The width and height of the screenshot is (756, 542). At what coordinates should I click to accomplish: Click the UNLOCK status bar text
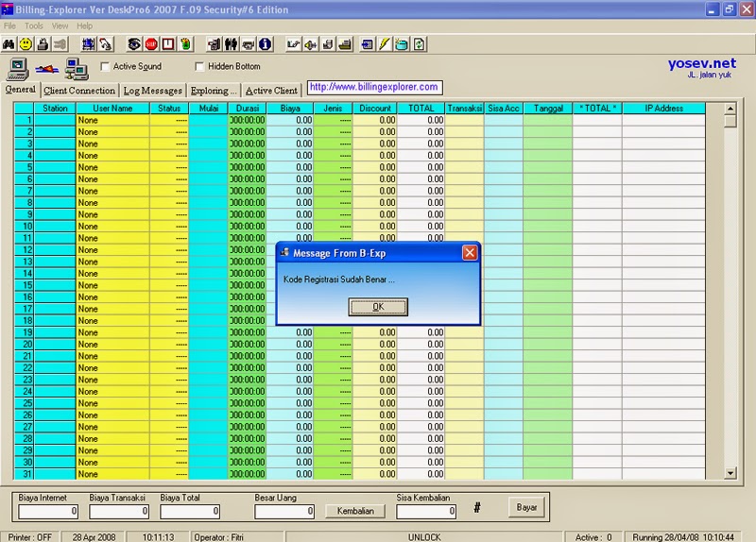tap(424, 536)
